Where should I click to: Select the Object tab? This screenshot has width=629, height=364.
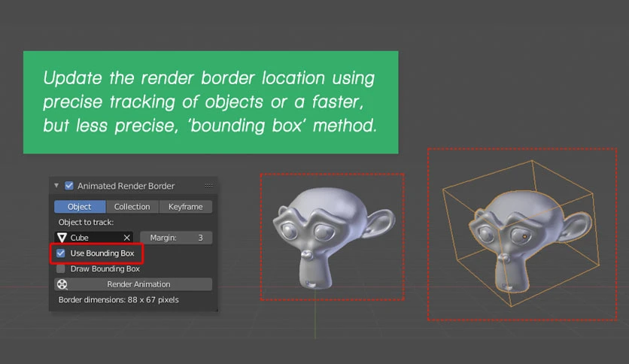[x=80, y=207]
